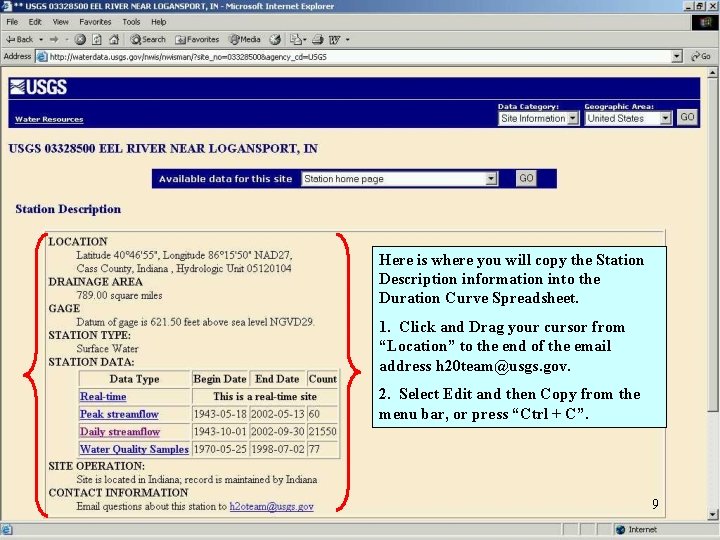Viewport: 720px width, 540px height.
Task: Click the Station Description heading
Action: coord(68,209)
